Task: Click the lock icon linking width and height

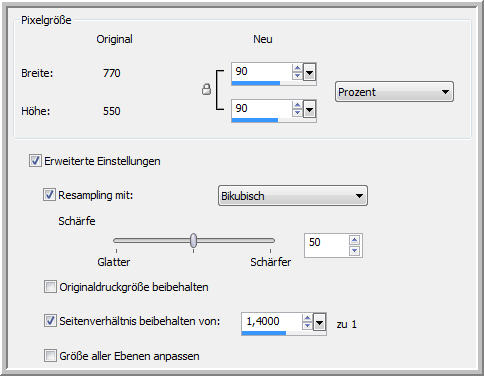Action: tap(207, 89)
